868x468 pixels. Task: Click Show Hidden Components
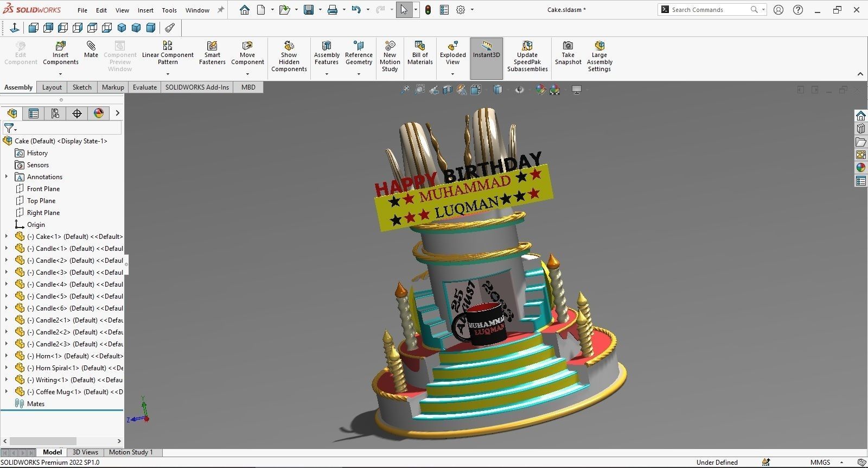289,56
